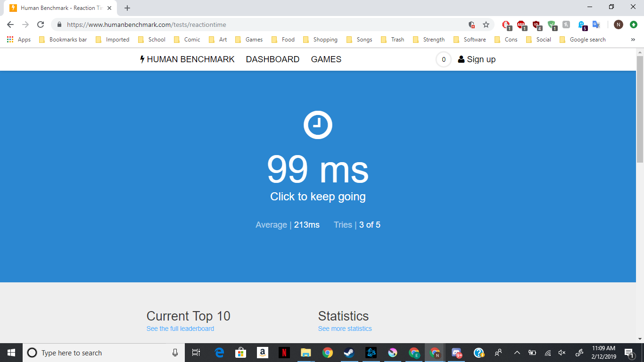Screen dimensions: 644x362
Task: Open the green shield AdGuard extension
Action: pos(552,25)
